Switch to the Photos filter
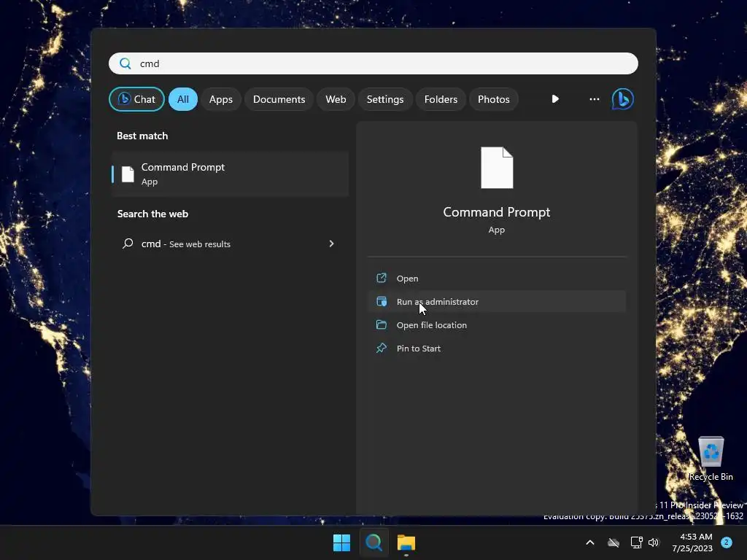The height and width of the screenshot is (560, 747). point(494,99)
